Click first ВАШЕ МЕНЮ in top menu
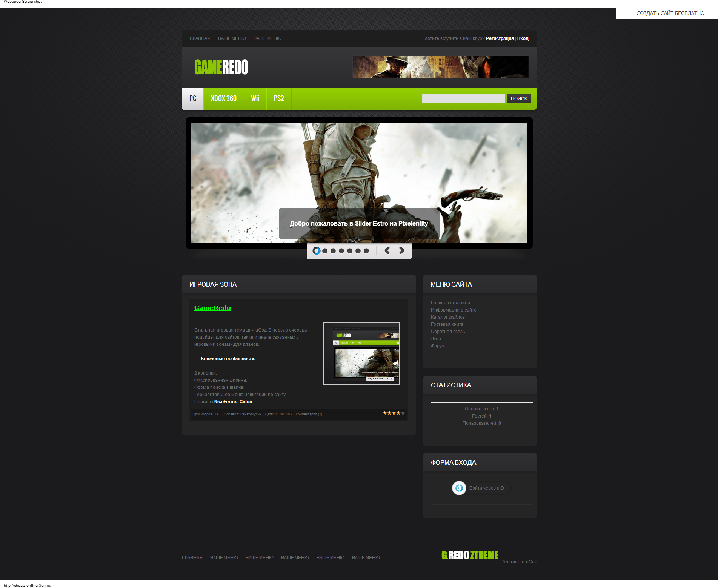718x588 pixels. 232,38
